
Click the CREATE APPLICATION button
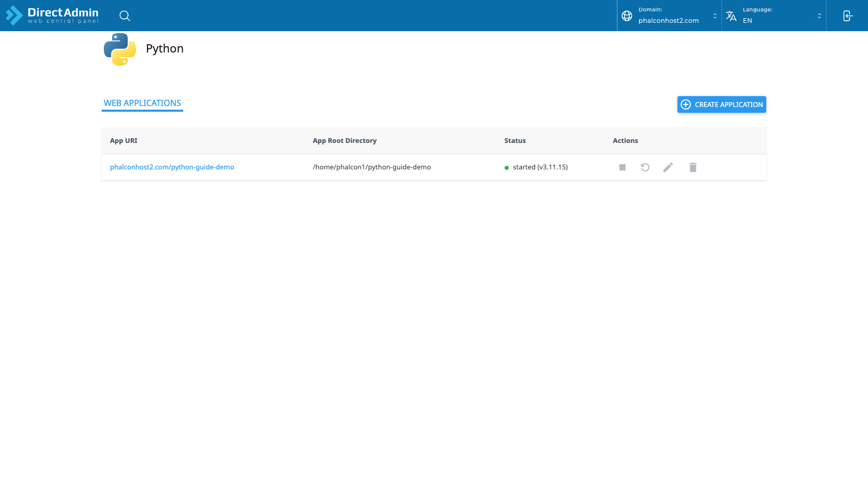[x=722, y=104]
